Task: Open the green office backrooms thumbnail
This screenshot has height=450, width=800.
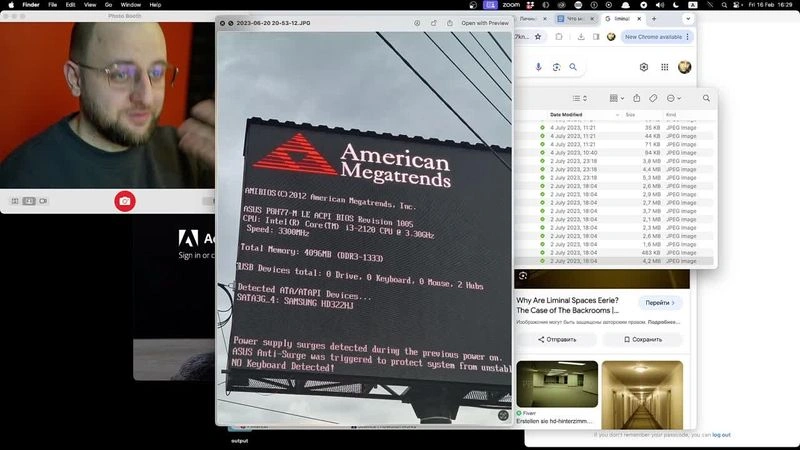Action: 557,384
